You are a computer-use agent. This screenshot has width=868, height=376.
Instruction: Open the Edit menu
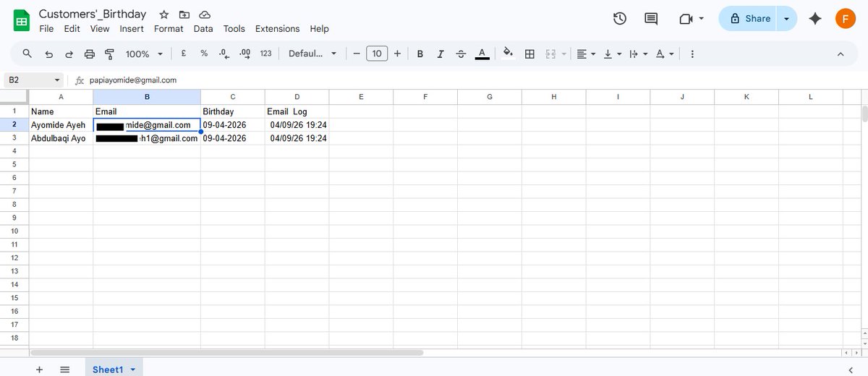(x=72, y=29)
